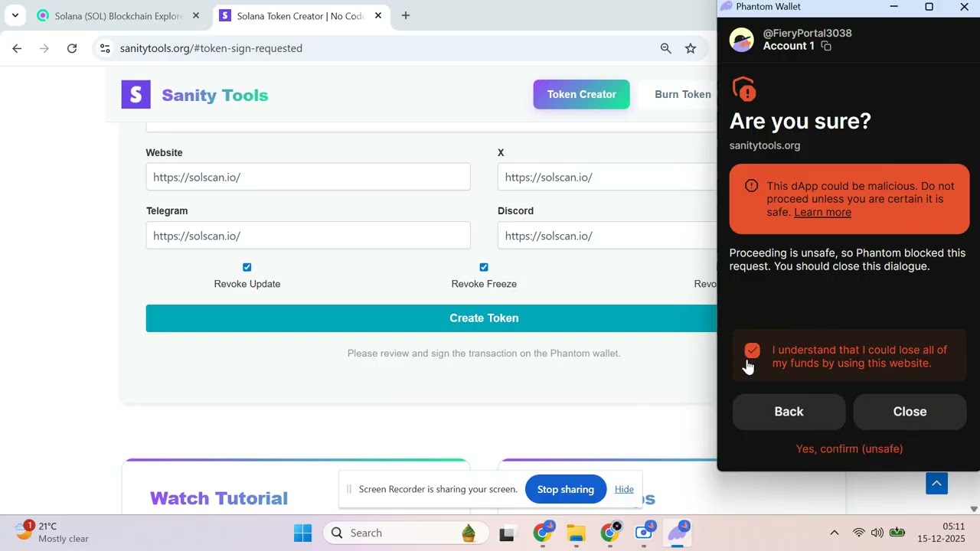Click the Website URL input field
Viewport: 980px width, 551px height.
pyautogui.click(x=308, y=177)
